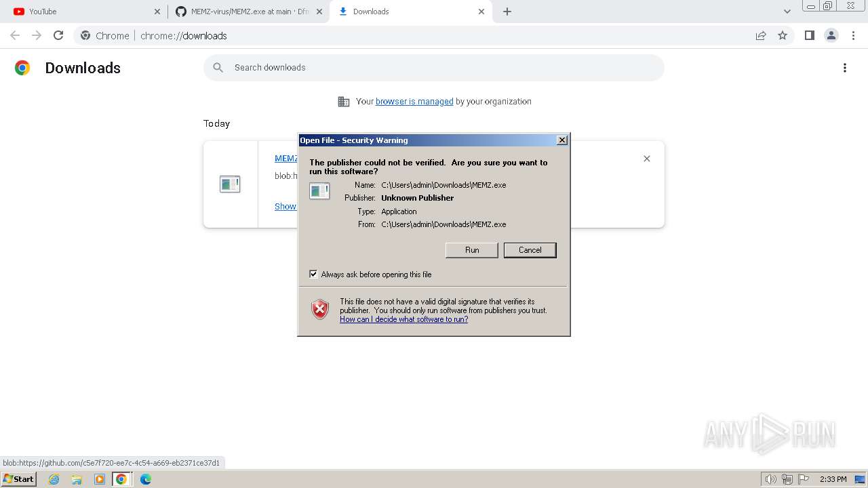Bookmark this page with the star icon

click(783, 35)
